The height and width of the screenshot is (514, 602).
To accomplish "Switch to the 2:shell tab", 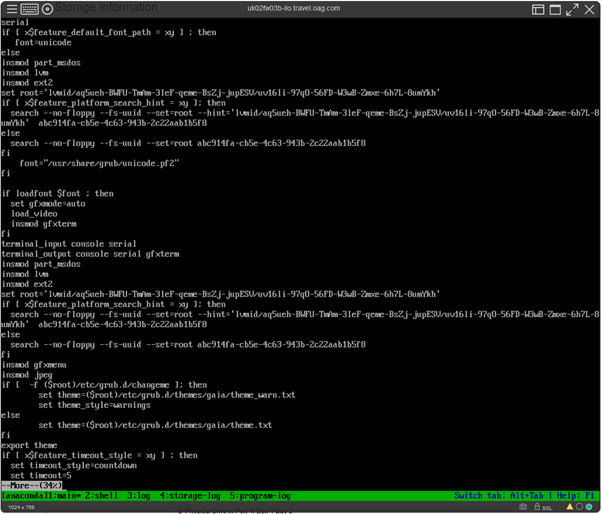I will [x=103, y=495].
